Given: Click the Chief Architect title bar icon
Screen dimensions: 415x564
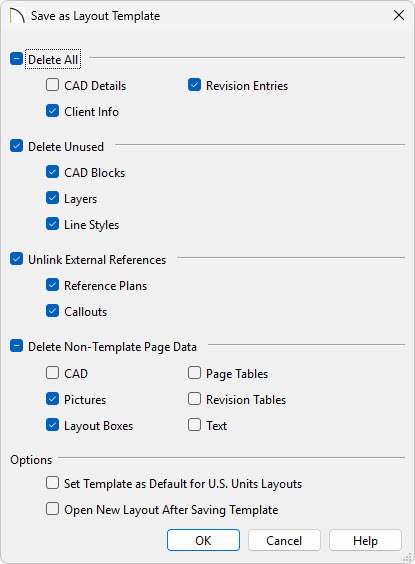Looking at the screenshot, I should pyautogui.click(x=17, y=15).
